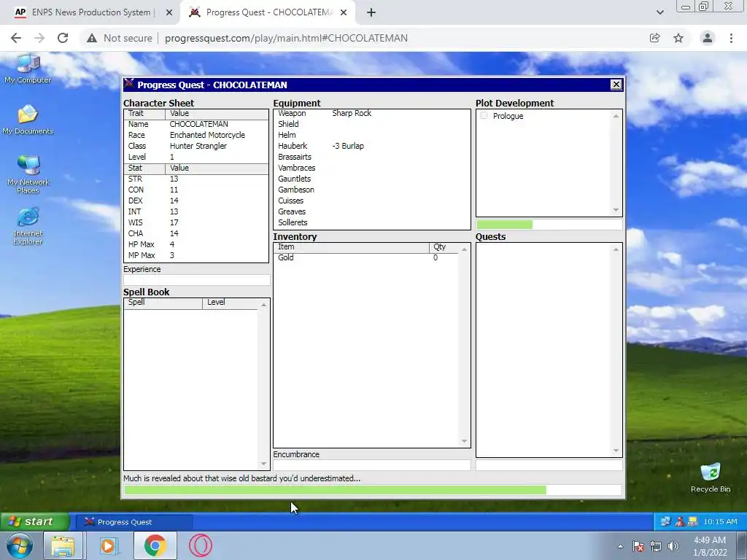Share this page icon
Screen dimensions: 747x560
[654, 38]
